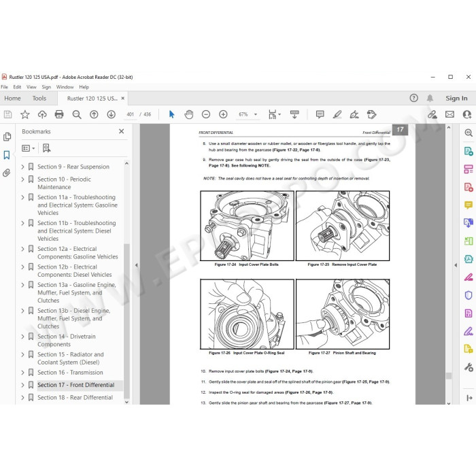Click the document vertical scrollbar thumb

(449, 375)
